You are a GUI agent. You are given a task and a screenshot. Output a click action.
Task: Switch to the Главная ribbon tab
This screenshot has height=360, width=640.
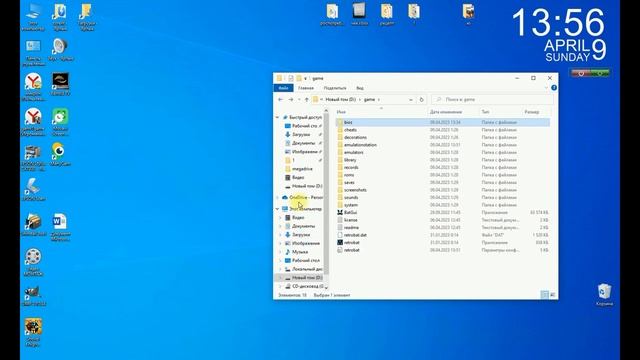(306, 88)
